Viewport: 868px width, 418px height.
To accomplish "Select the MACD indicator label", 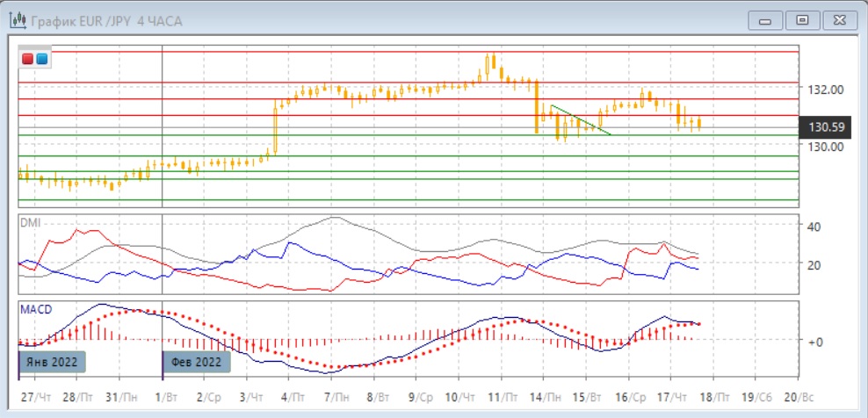I will [x=34, y=310].
